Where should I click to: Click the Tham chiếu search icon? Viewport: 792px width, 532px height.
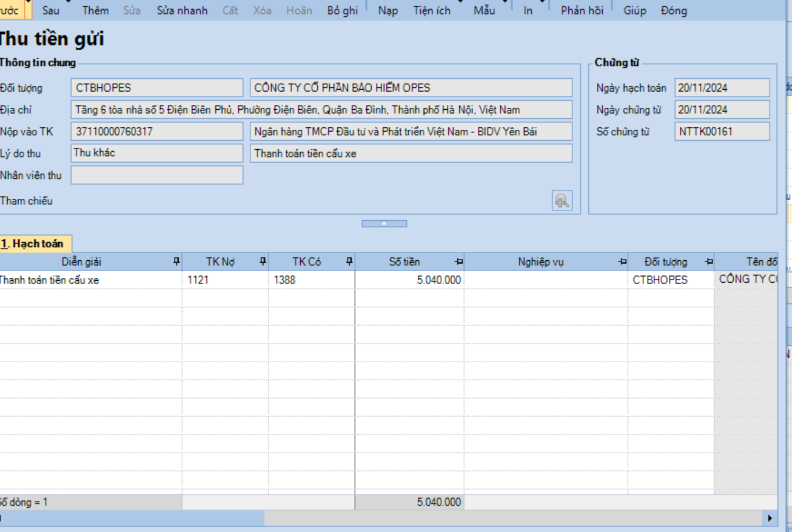click(562, 201)
